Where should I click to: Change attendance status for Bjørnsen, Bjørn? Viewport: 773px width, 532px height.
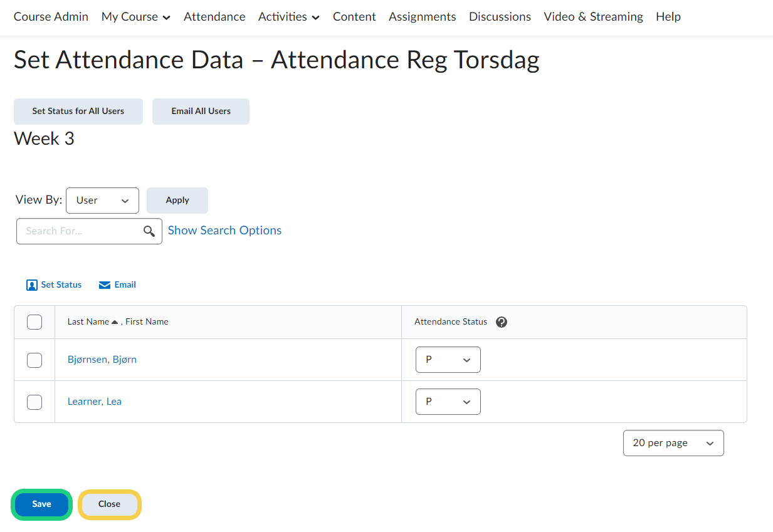[x=448, y=360]
